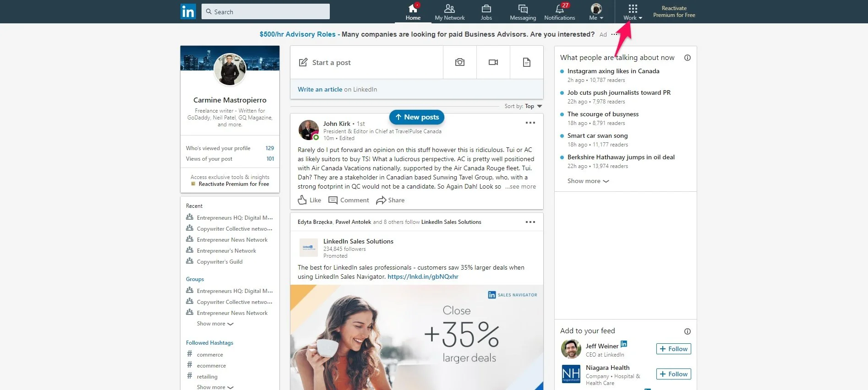The height and width of the screenshot is (390, 868).
Task: Click the commerce hashtag icon
Action: coord(190,354)
